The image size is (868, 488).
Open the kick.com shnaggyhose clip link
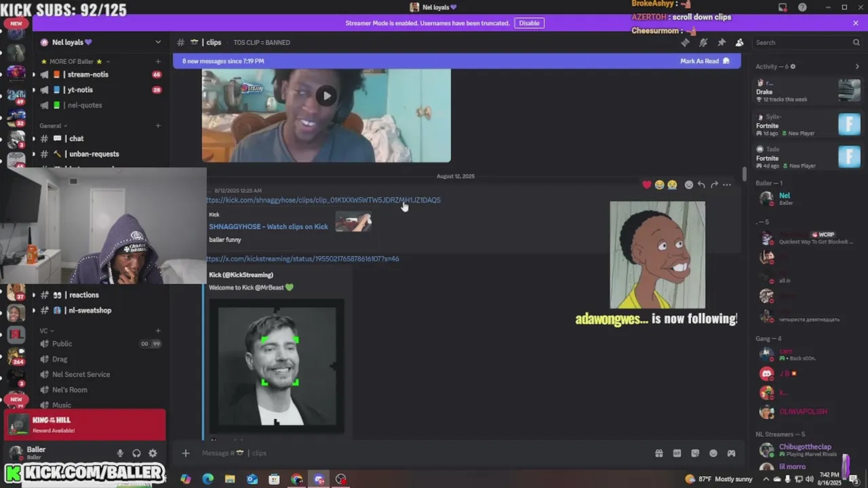click(x=323, y=200)
